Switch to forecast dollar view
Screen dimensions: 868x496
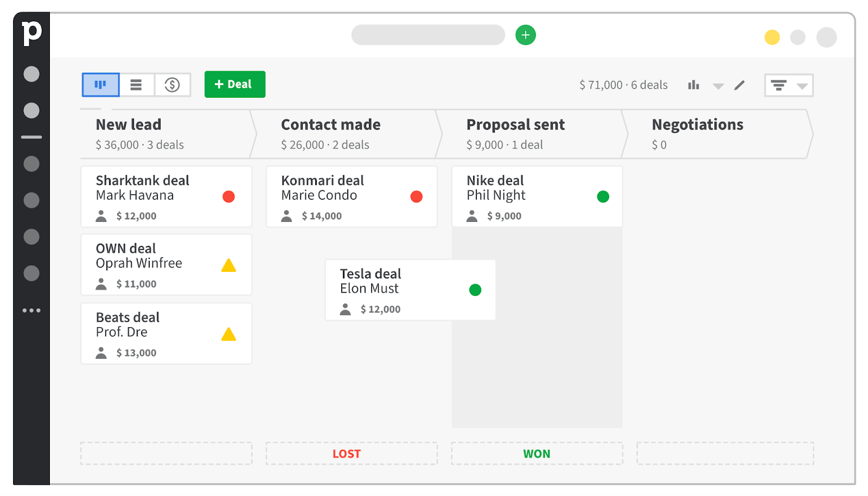point(172,85)
